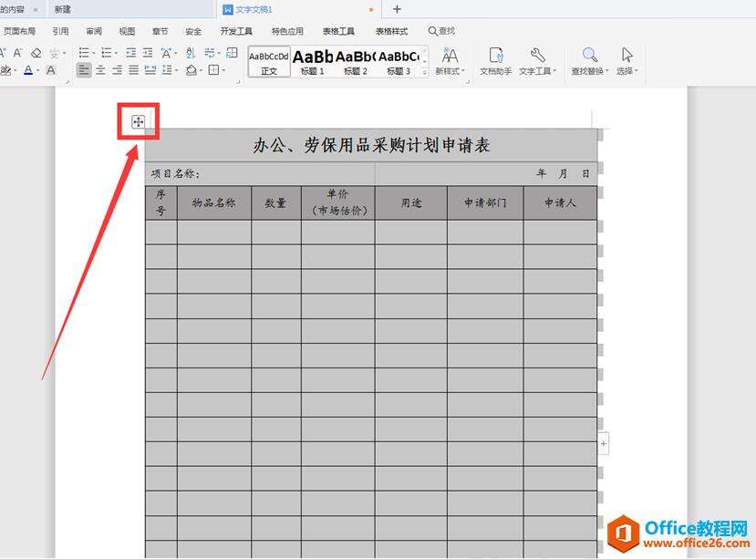Apply the 正文 style
Screen dimensions: 756x559
[269, 62]
